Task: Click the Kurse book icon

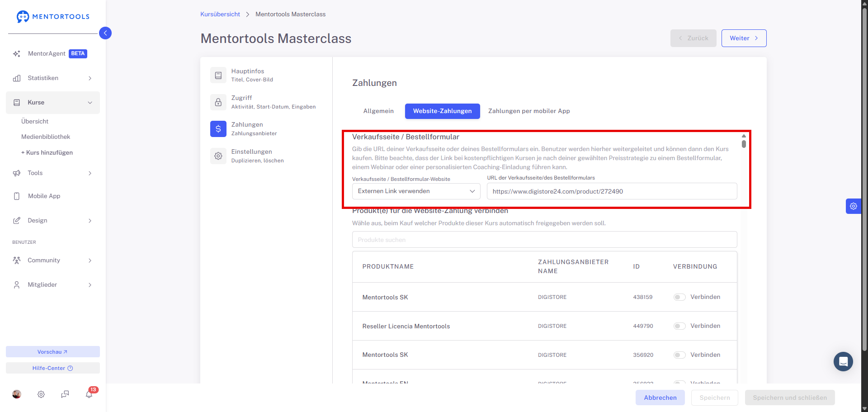Action: pyautogui.click(x=17, y=103)
